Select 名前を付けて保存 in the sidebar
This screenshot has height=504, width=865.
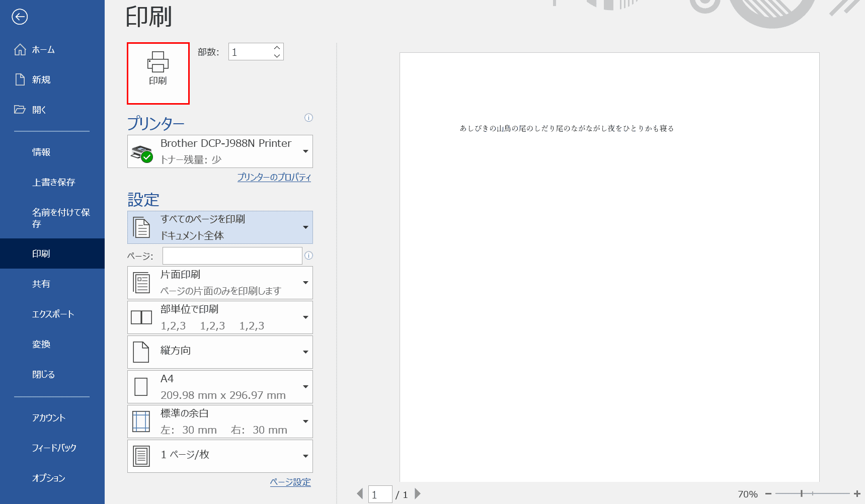[52, 218]
